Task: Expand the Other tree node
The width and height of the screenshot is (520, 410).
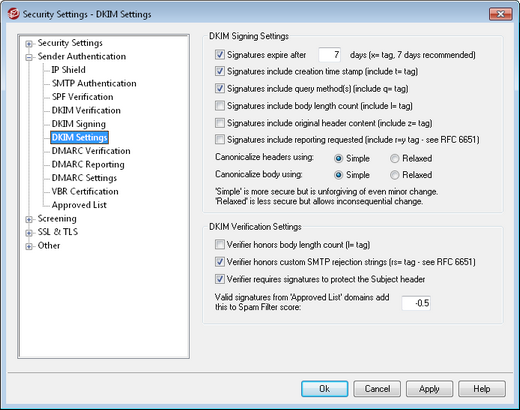Action: (x=29, y=246)
